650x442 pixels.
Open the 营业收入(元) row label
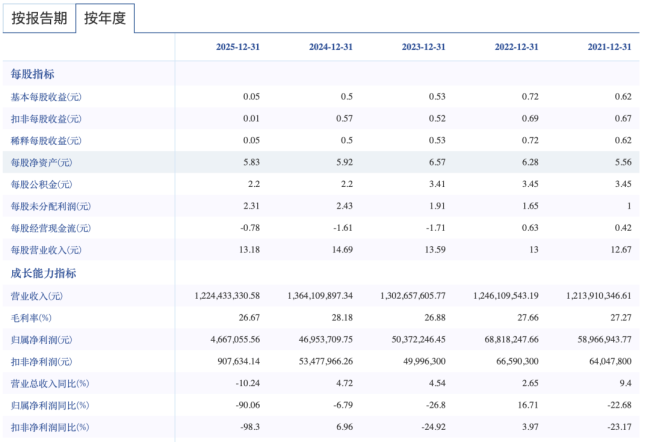tap(37, 296)
